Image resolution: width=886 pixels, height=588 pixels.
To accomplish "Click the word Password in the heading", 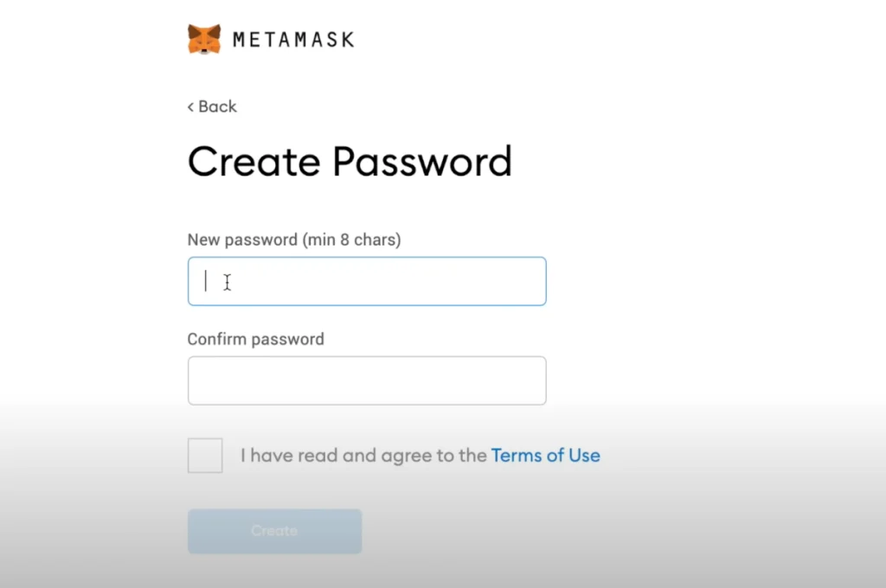I will [423, 162].
